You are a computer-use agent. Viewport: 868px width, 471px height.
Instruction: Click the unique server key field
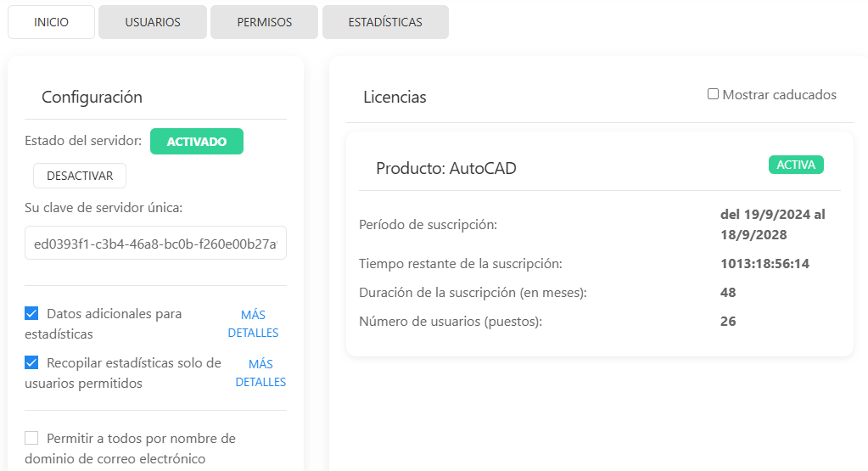tap(155, 244)
